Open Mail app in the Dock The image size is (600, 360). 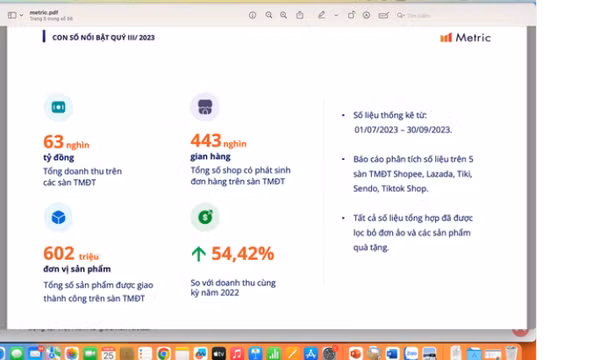click(x=35, y=353)
